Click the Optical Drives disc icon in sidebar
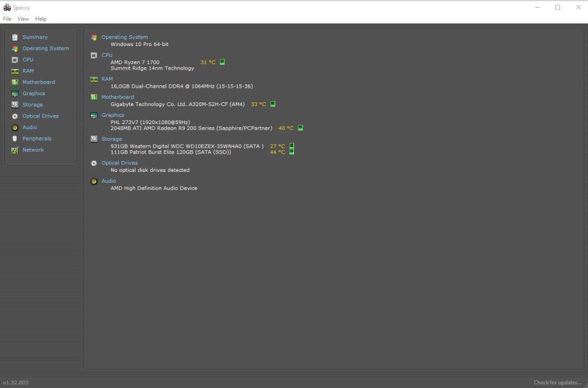 [x=15, y=116]
